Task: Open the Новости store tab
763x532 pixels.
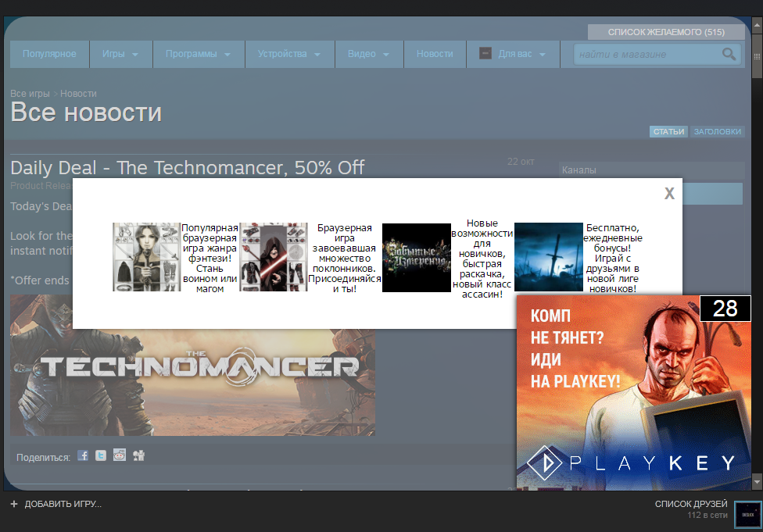Action: click(435, 54)
